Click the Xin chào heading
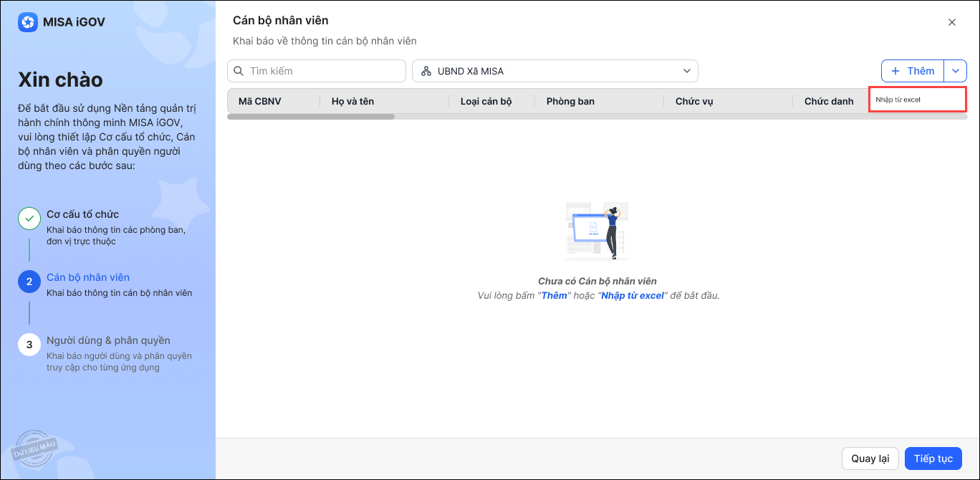The width and height of the screenshot is (980, 480). click(60, 80)
